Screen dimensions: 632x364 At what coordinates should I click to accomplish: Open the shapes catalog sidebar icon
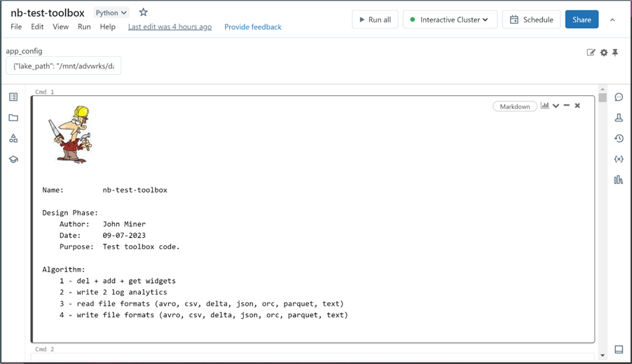(x=13, y=139)
